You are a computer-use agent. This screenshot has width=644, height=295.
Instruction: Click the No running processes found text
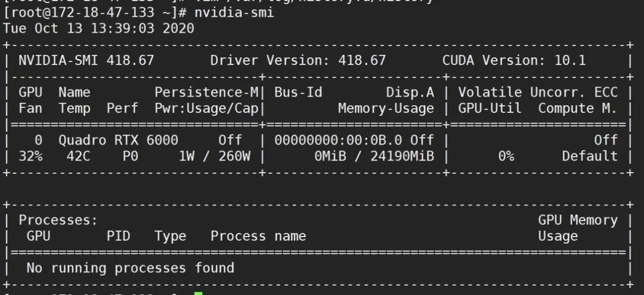[x=130, y=268]
